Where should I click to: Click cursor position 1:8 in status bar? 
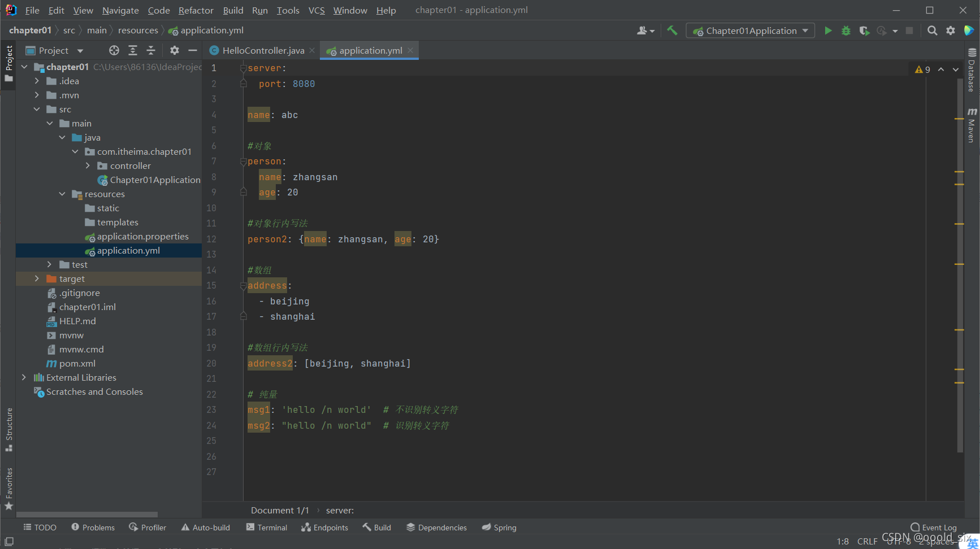(x=843, y=541)
